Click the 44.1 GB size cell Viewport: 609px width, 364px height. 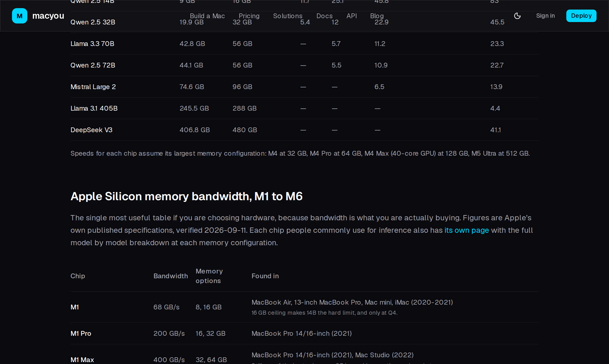[191, 65]
